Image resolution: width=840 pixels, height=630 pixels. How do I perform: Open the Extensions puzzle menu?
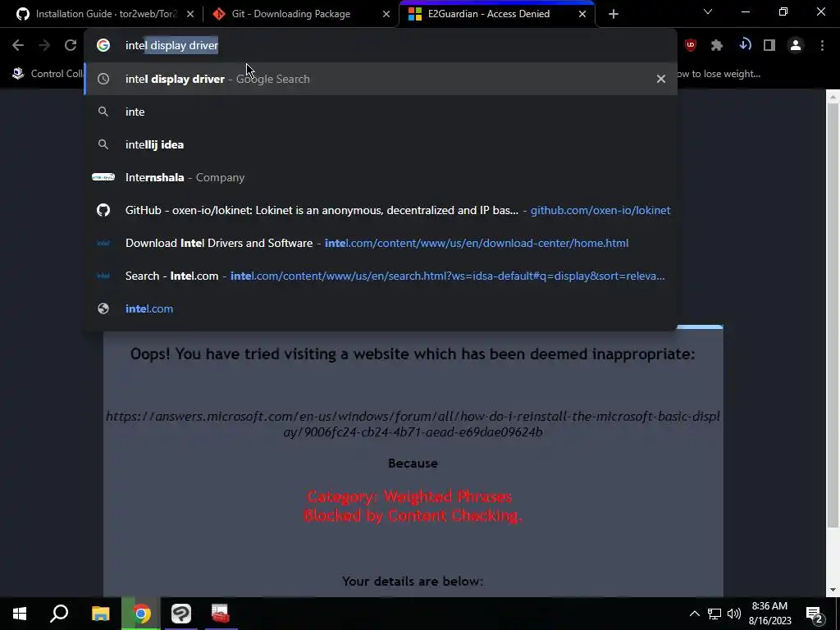tap(717, 46)
